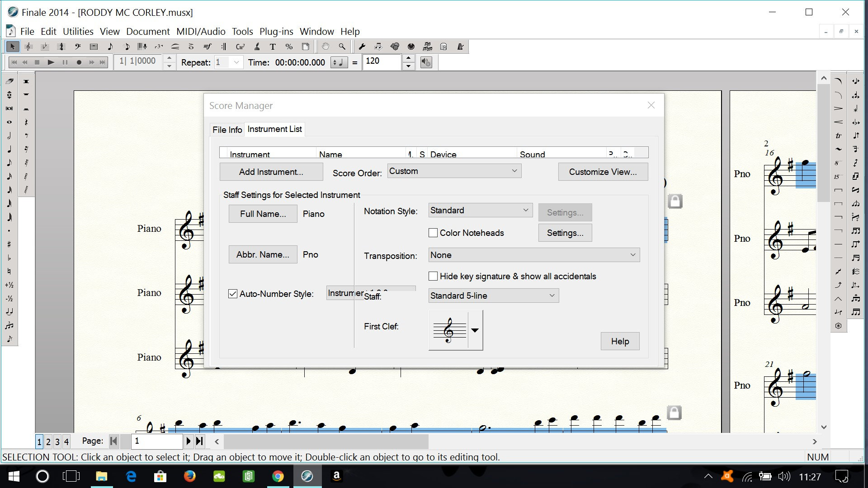Switch to the File Info tab
The image size is (868, 488).
227,130
